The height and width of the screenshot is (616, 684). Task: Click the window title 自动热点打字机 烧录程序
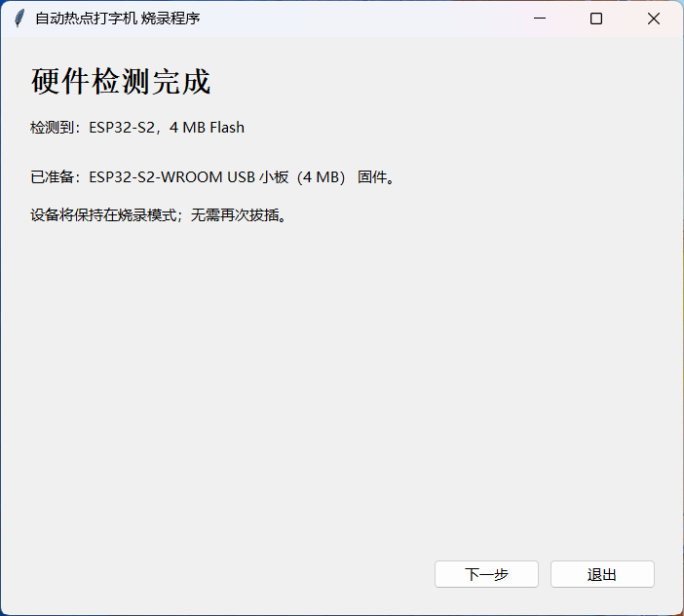[x=118, y=19]
